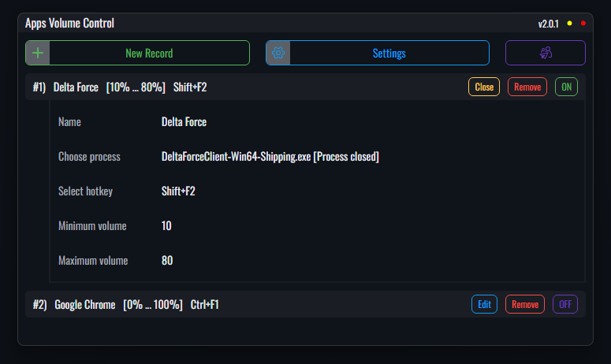Click the yellow minimize dot

click(x=569, y=24)
